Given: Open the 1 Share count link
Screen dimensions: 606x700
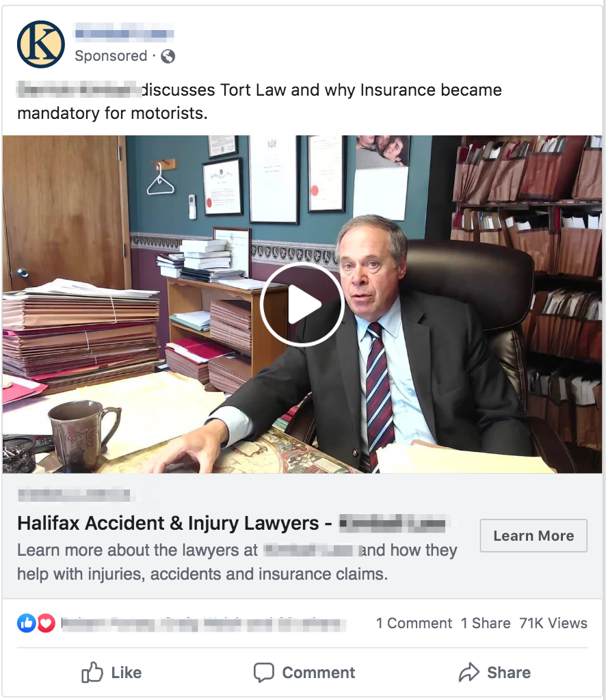Looking at the screenshot, I should click(486, 623).
